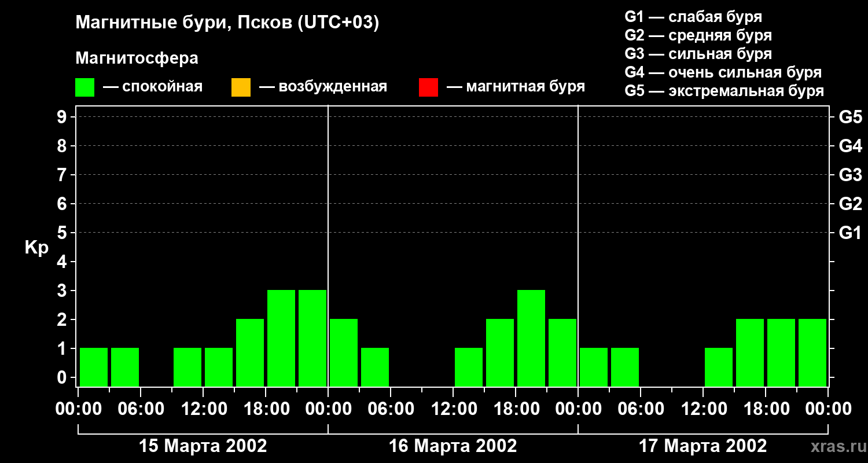
Task: Click the '06:00' time label above 17 Марта
Action: tap(641, 409)
